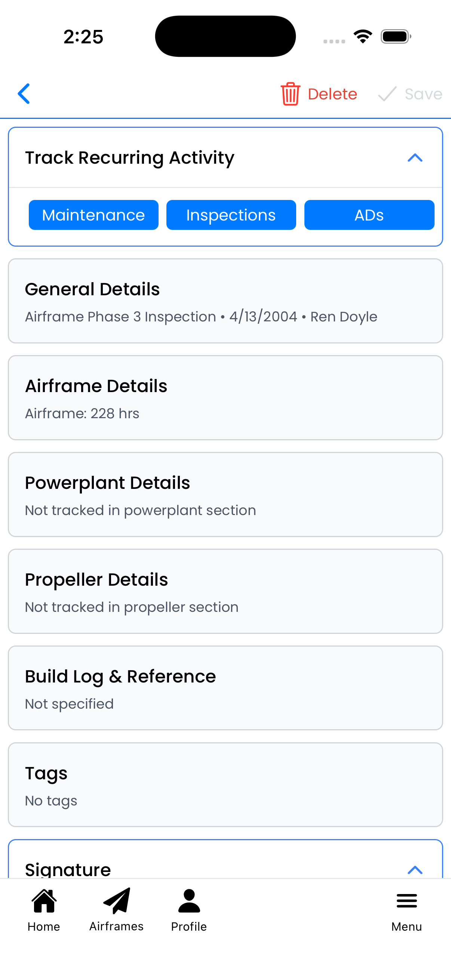Collapse the Track Recurring Activity section

(x=415, y=157)
